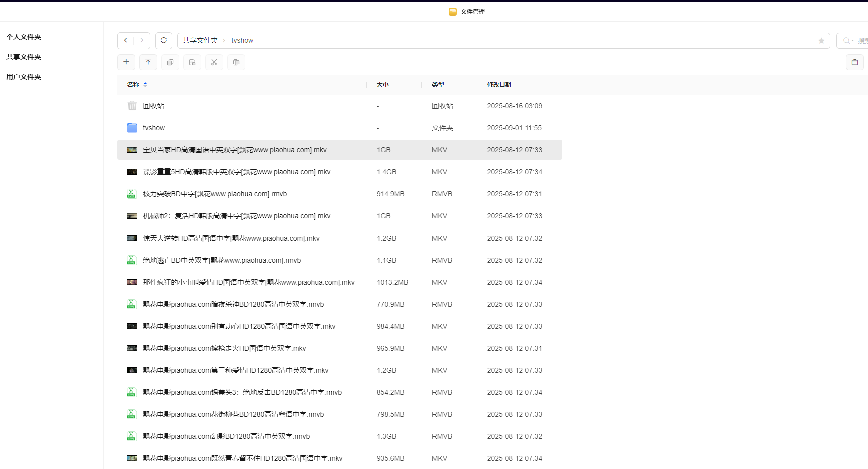The height and width of the screenshot is (469, 868).
Task: Add current path to favorites with star
Action: pyautogui.click(x=821, y=41)
